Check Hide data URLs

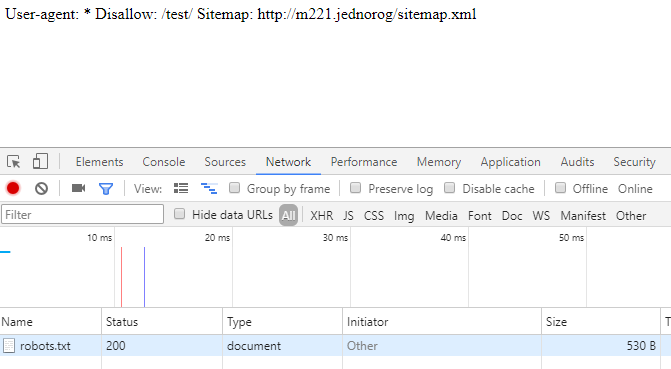pyautogui.click(x=180, y=214)
